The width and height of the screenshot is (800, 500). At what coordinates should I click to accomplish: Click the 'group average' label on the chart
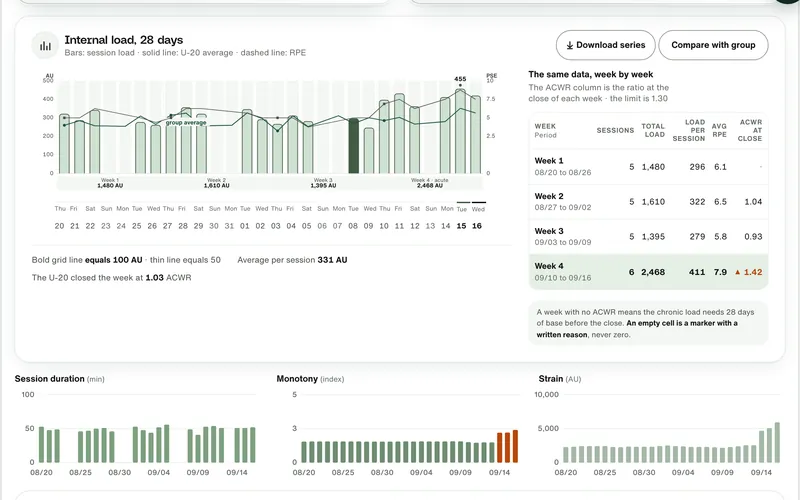(x=186, y=123)
